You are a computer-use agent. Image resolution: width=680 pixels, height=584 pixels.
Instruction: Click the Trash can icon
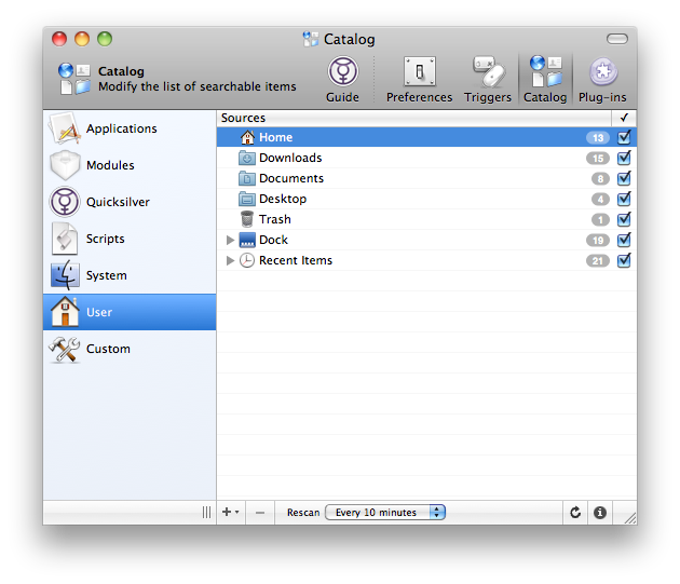point(247,219)
